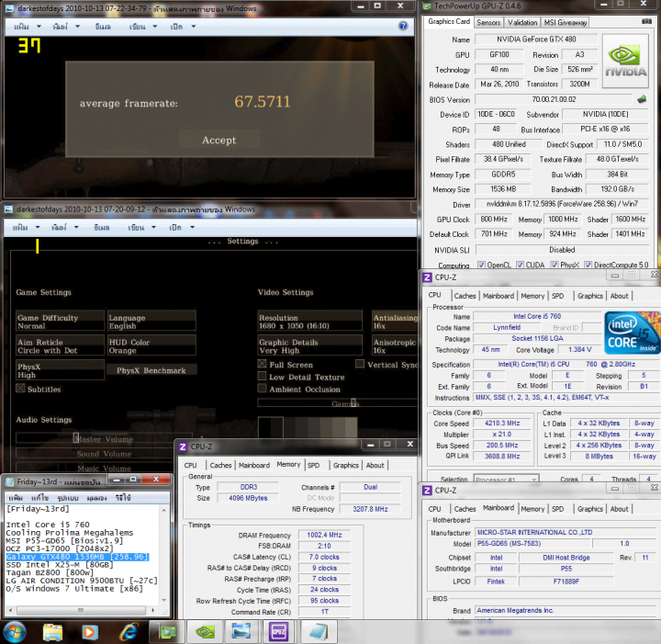Click the Notepad vertical scroll down arrow
This screenshot has width=661, height=644.
click(164, 600)
